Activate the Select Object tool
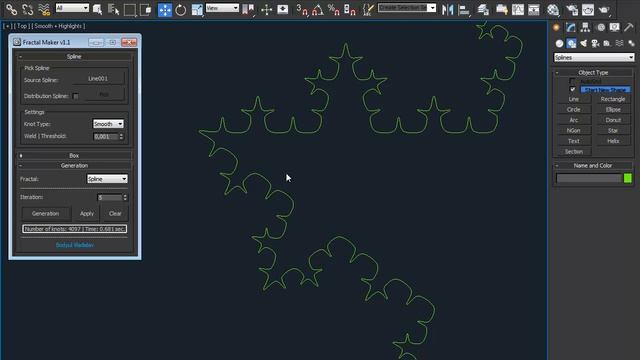 click(x=98, y=9)
